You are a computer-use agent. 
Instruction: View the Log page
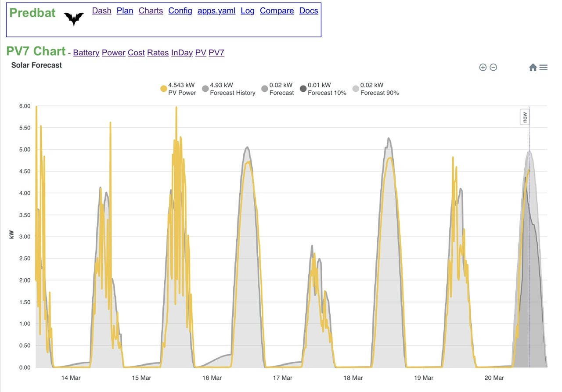248,11
